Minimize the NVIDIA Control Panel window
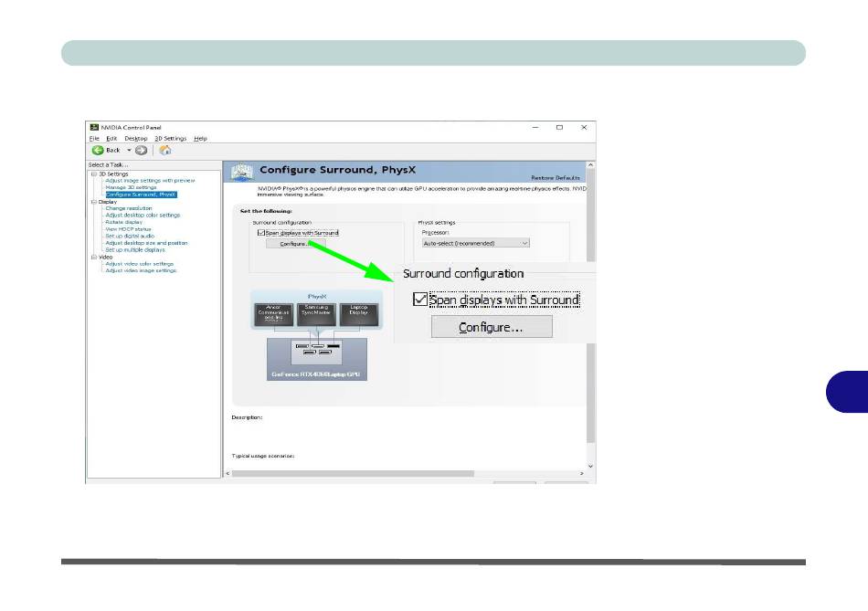Screen dimensions: 868x611 pyautogui.click(x=535, y=127)
